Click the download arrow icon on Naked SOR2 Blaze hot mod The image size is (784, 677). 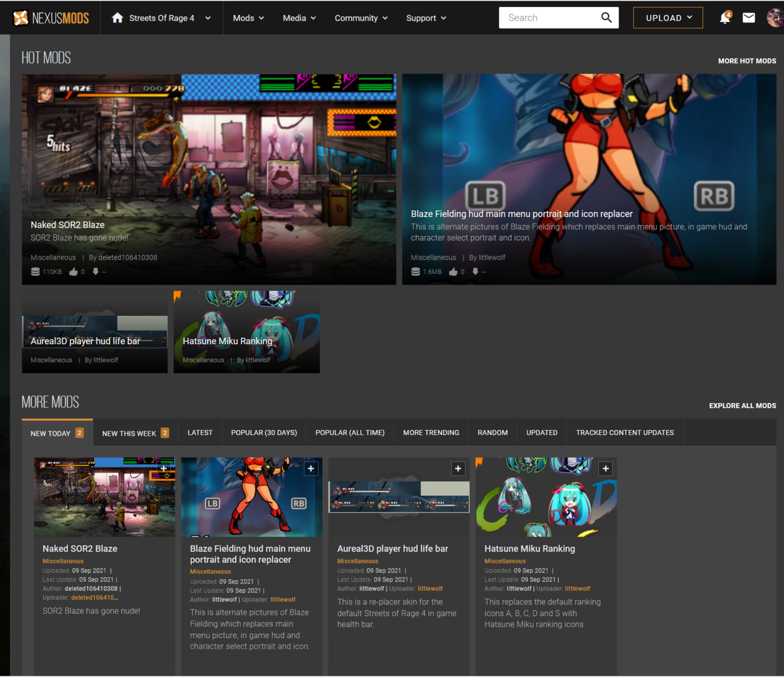pyautogui.click(x=95, y=272)
